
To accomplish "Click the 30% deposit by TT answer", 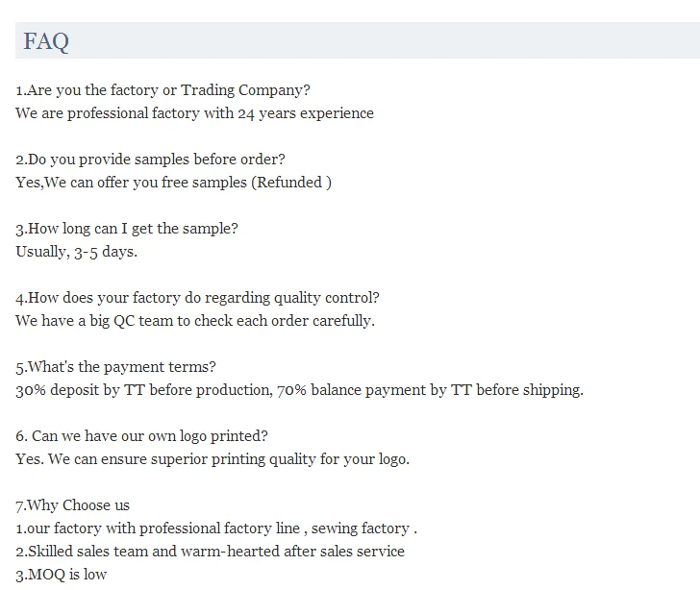I will (299, 389).
